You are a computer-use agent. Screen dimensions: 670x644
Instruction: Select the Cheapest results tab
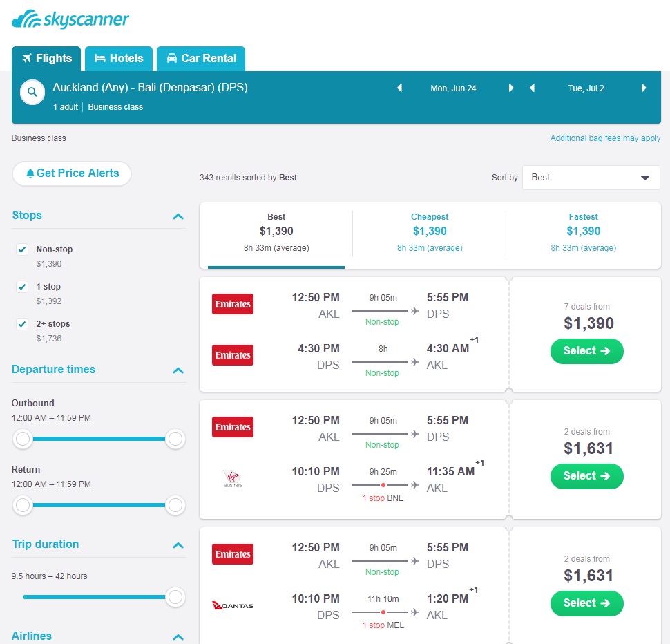tap(430, 235)
